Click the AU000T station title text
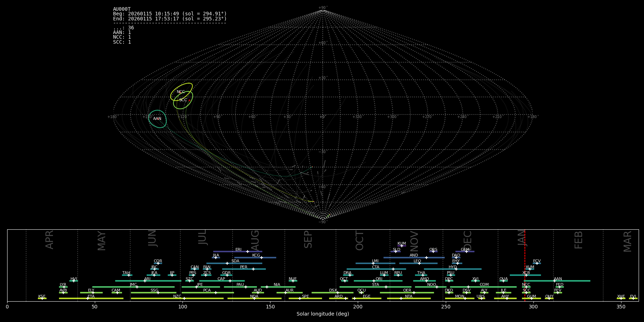 click(x=122, y=9)
